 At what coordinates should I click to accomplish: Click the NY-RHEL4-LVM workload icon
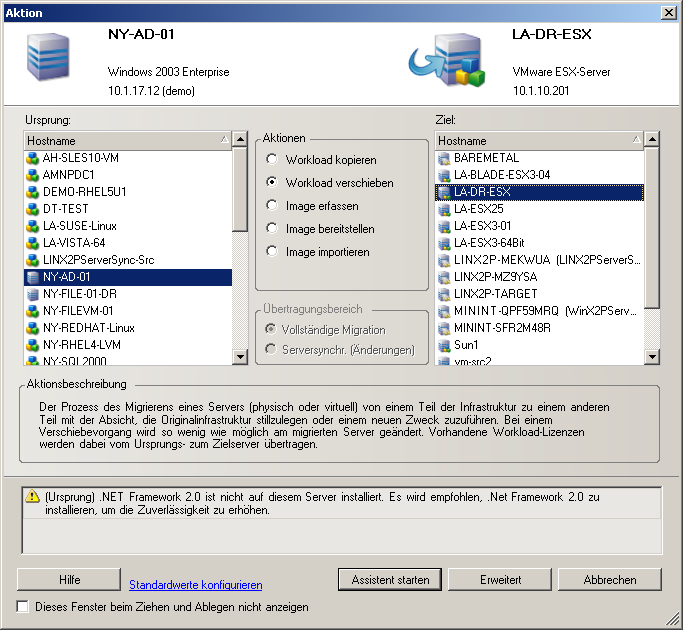point(33,345)
